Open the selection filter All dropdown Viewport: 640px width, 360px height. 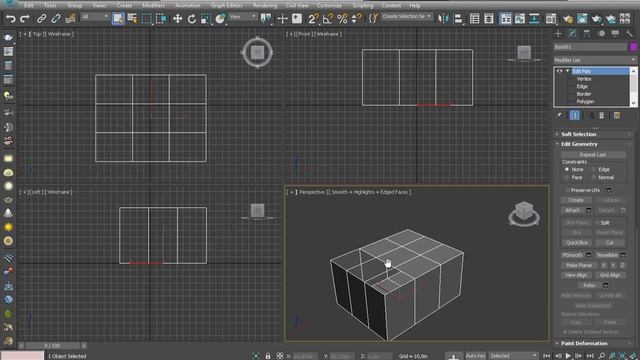coord(95,17)
